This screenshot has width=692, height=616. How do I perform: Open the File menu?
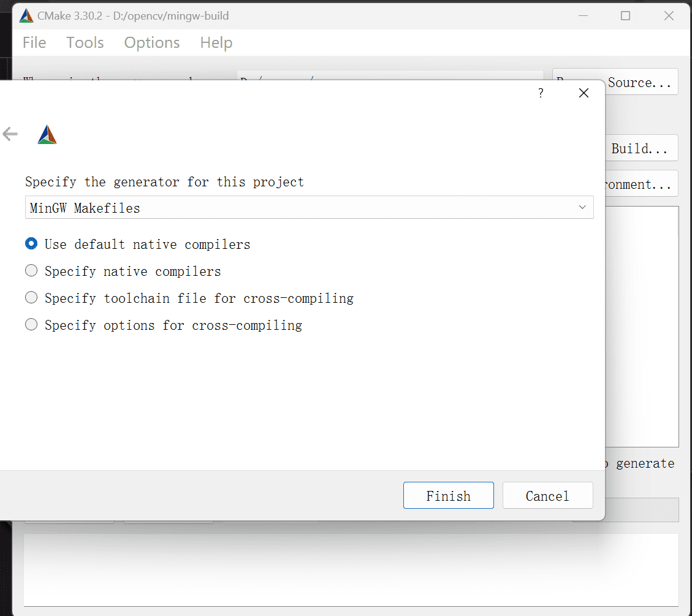[x=34, y=42]
